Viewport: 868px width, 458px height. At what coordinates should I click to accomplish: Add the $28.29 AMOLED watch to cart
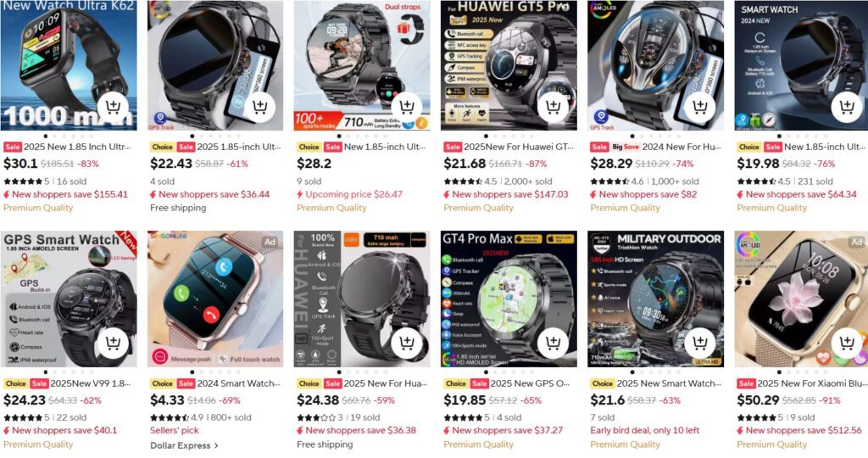(699, 107)
